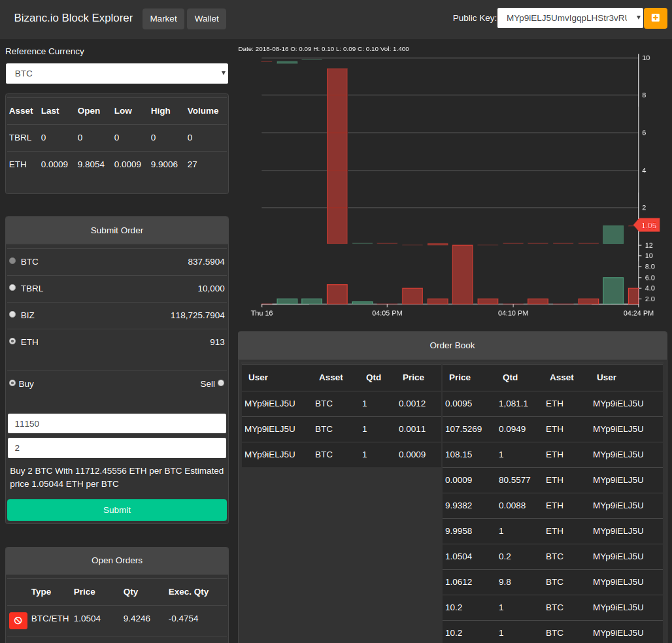Viewport: 672px width, 643px height.
Task: Open the Wallet tab
Action: [x=207, y=19]
